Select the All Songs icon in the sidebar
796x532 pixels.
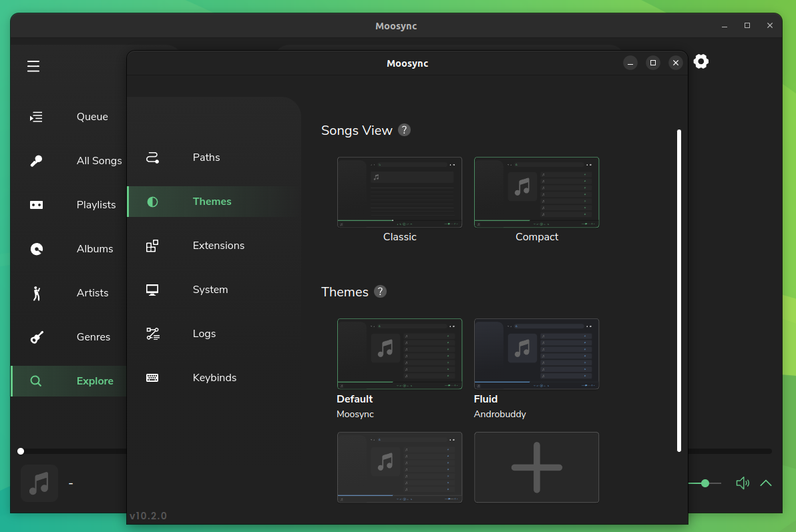pos(36,160)
